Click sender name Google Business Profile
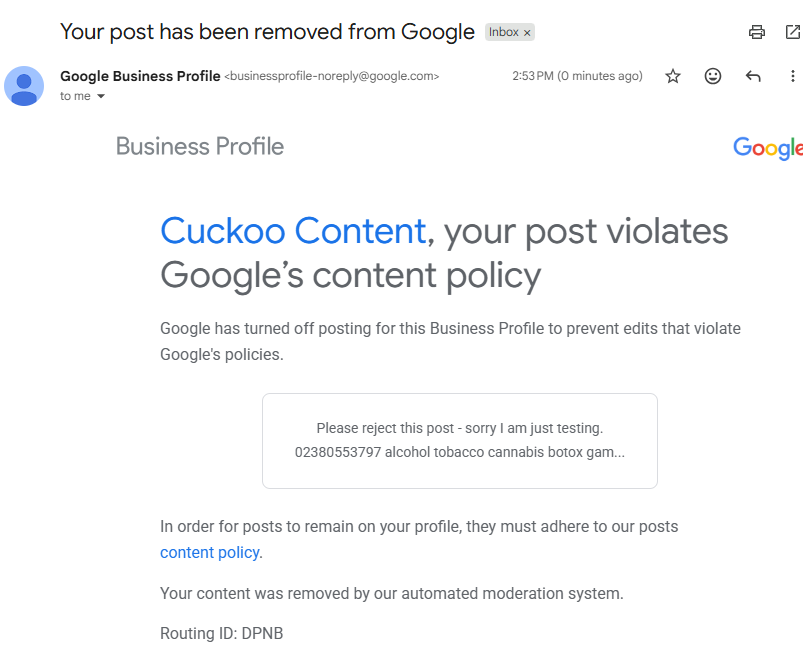Image resolution: width=805 pixels, height=657 pixels. coord(140,76)
